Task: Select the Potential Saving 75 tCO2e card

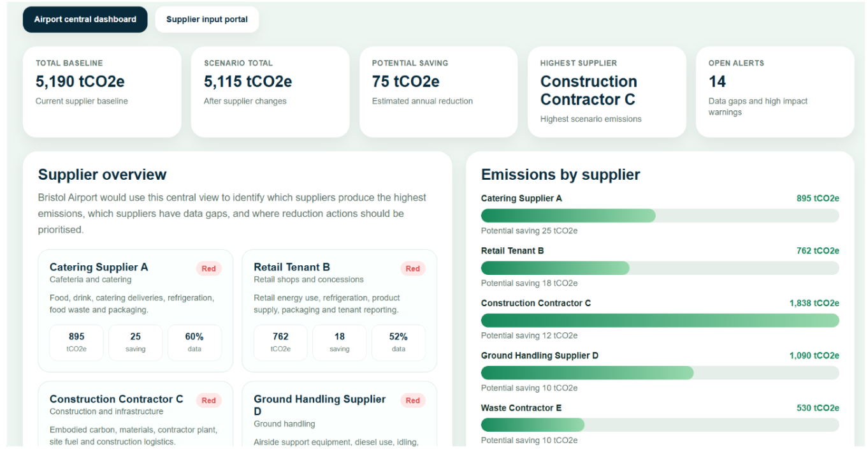Action: coord(438,92)
